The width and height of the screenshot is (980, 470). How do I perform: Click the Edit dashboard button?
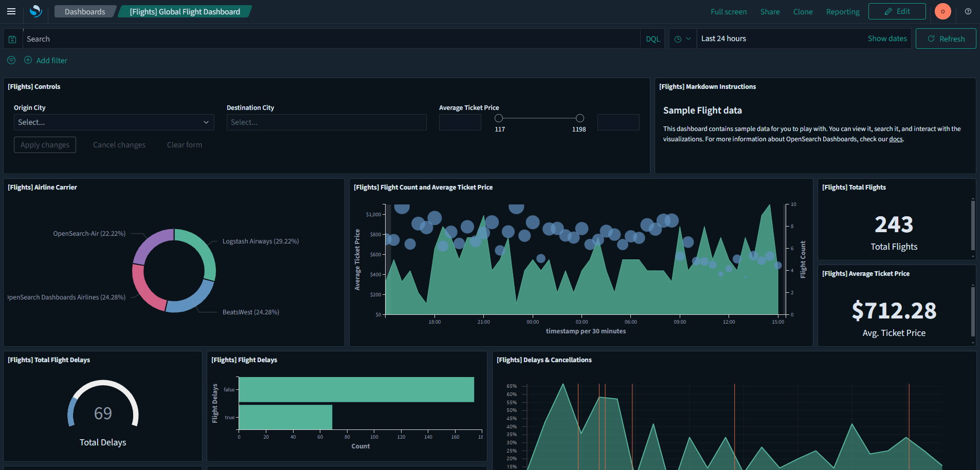[897, 11]
